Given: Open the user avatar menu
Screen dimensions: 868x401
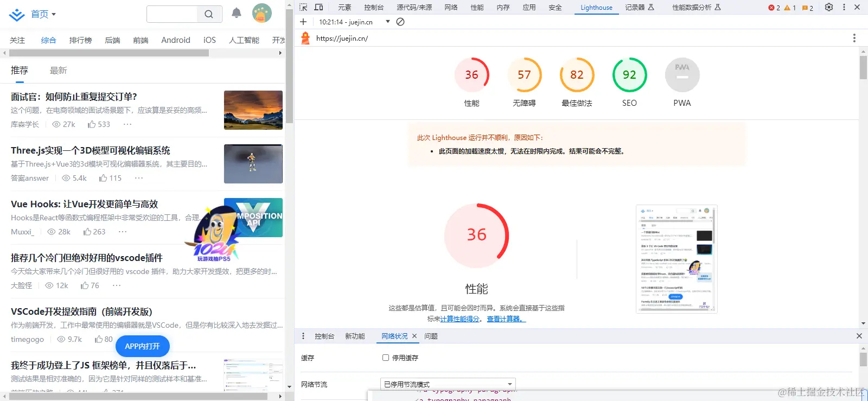Looking at the screenshot, I should point(262,13).
